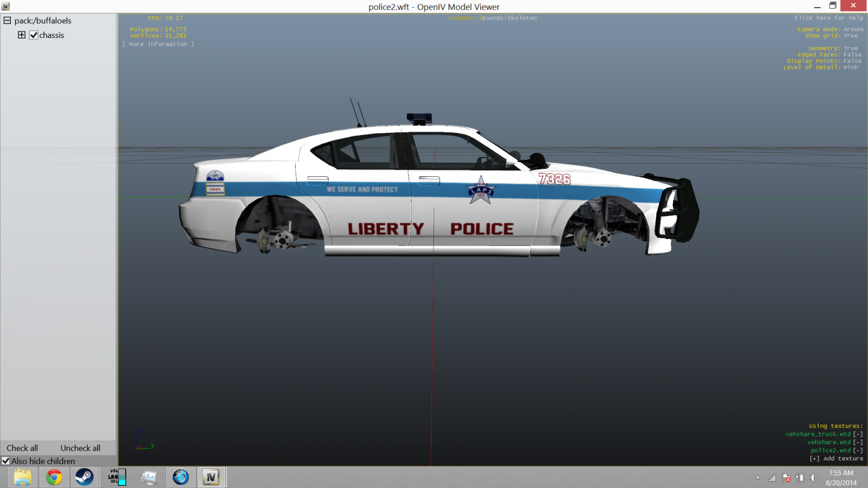This screenshot has height=488, width=868.
Task: Switch to the Skeleton view tab
Action: [x=522, y=18]
